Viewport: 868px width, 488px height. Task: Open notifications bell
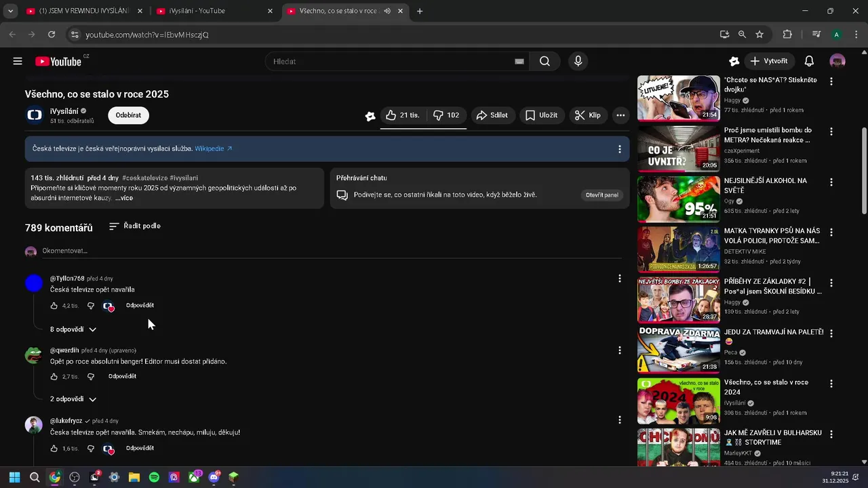point(809,61)
